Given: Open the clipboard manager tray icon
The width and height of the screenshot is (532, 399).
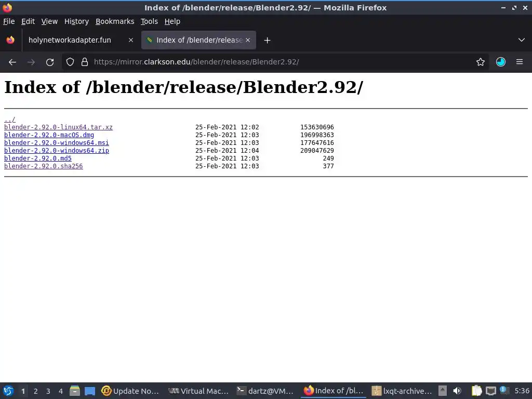Looking at the screenshot, I should click(477, 391).
